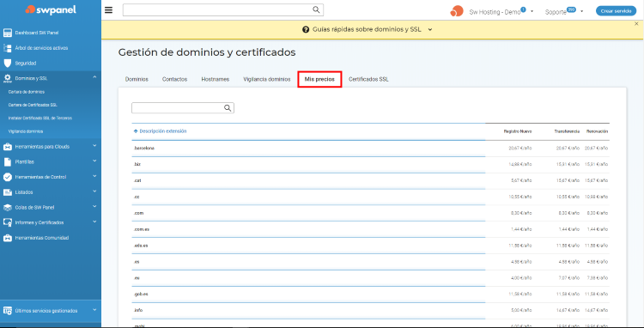Click the Últimos servicios gestionados icon
The height and width of the screenshot is (328, 644).
8,311
